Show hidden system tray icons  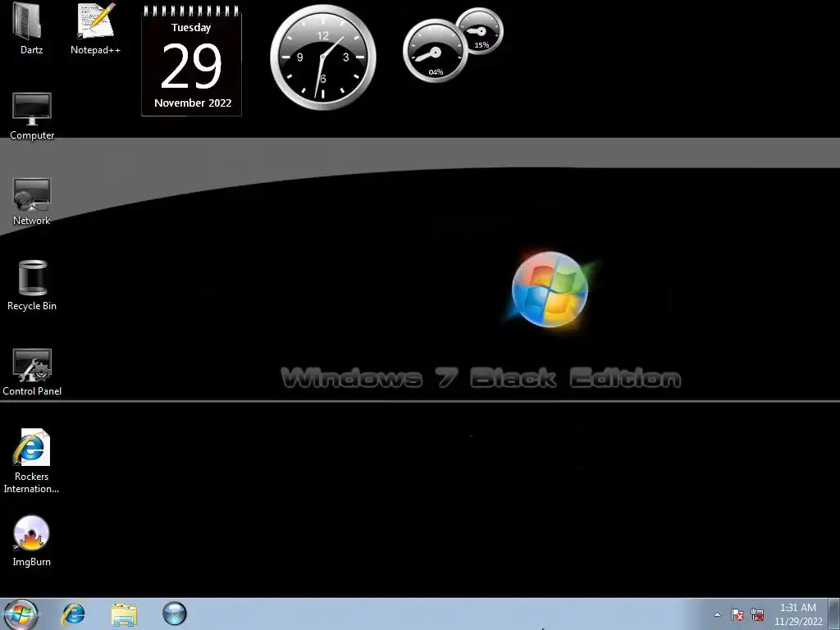point(717,614)
